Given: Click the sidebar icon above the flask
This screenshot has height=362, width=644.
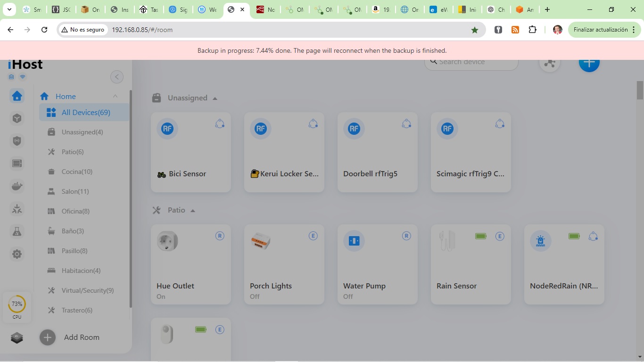Looking at the screenshot, I should [x=17, y=209].
